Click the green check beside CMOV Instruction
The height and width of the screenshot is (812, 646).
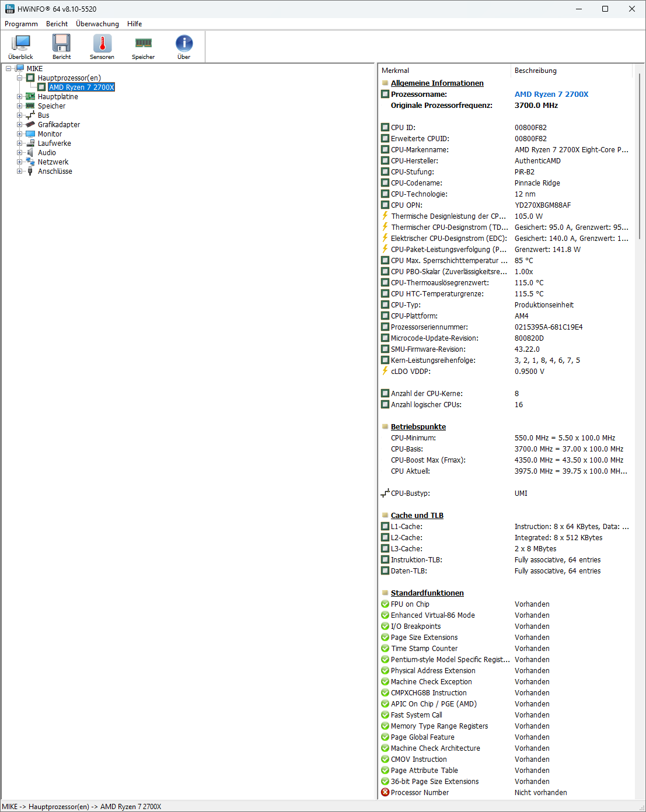[x=385, y=759]
